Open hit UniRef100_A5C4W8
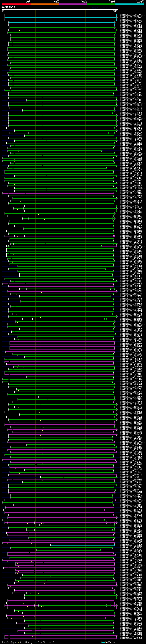The width and height of the screenshot is (146, 644). pyautogui.click(x=131, y=156)
